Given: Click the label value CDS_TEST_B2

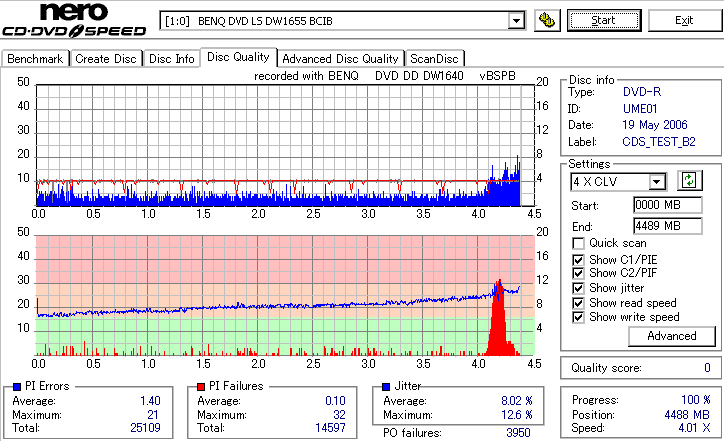Looking at the screenshot, I should click(x=659, y=142).
